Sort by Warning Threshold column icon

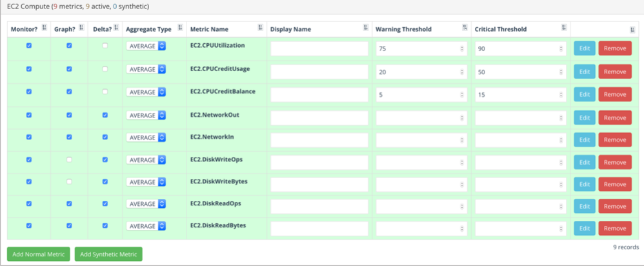click(x=465, y=28)
